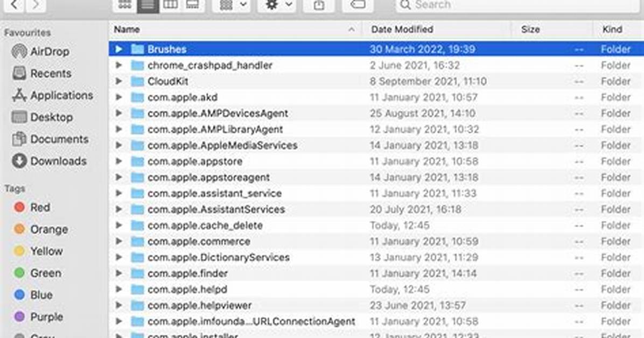Expand the com.apple.akd folder
The height and width of the screenshot is (338, 644).
click(x=118, y=97)
